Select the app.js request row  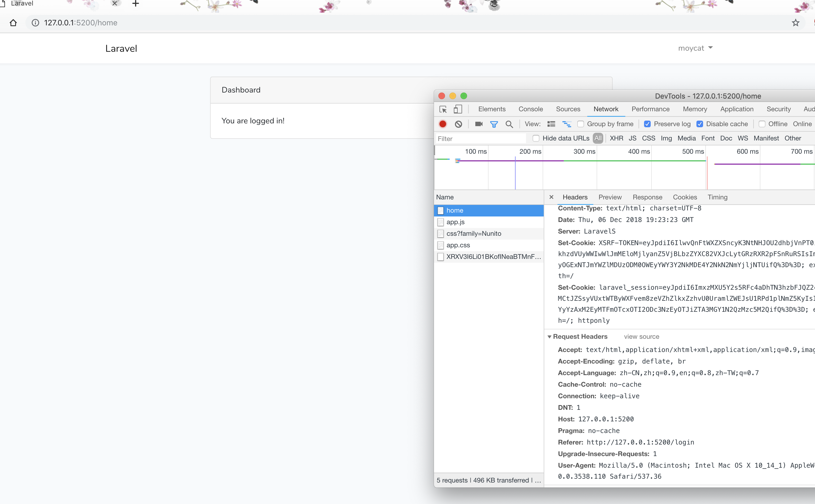[x=455, y=222]
